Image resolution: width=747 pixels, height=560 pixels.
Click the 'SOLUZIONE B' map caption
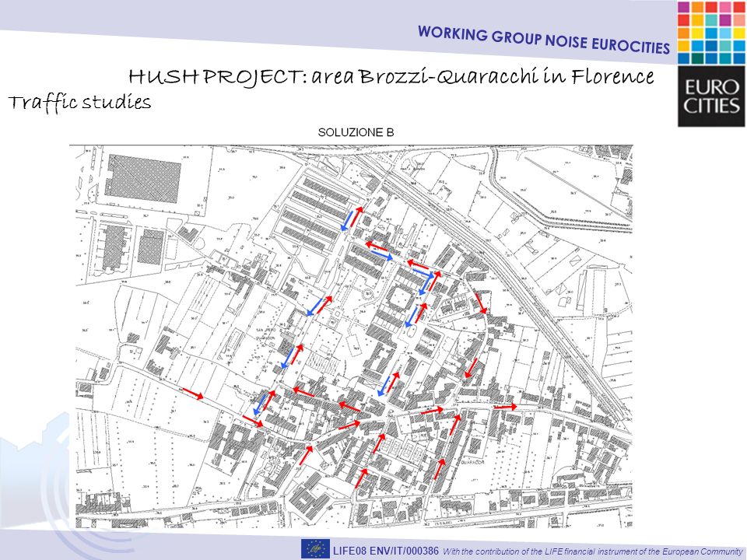point(356,132)
